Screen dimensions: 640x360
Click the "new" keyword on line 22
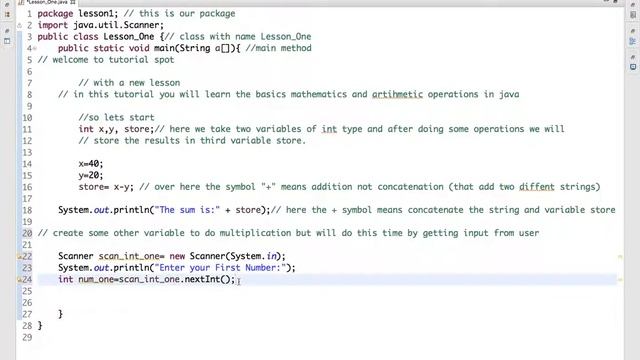coord(177,256)
